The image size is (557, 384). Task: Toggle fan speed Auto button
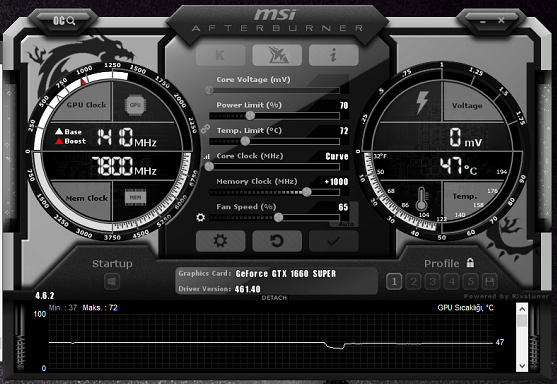pos(346,224)
